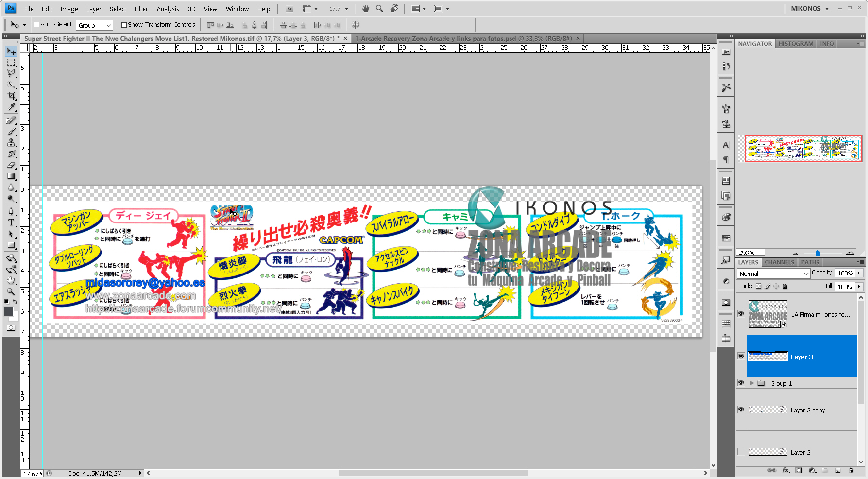Open the Brushes panel icon

[x=726, y=109]
